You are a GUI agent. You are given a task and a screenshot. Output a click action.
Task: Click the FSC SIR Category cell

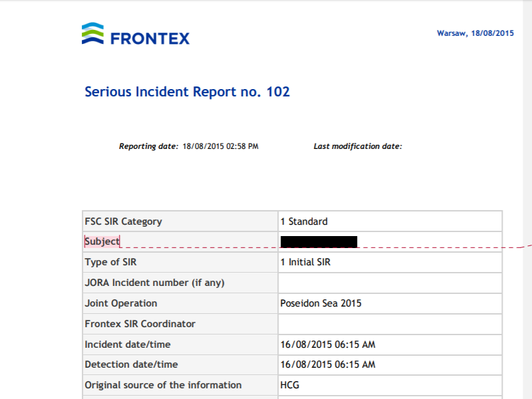pyautogui.click(x=180, y=221)
